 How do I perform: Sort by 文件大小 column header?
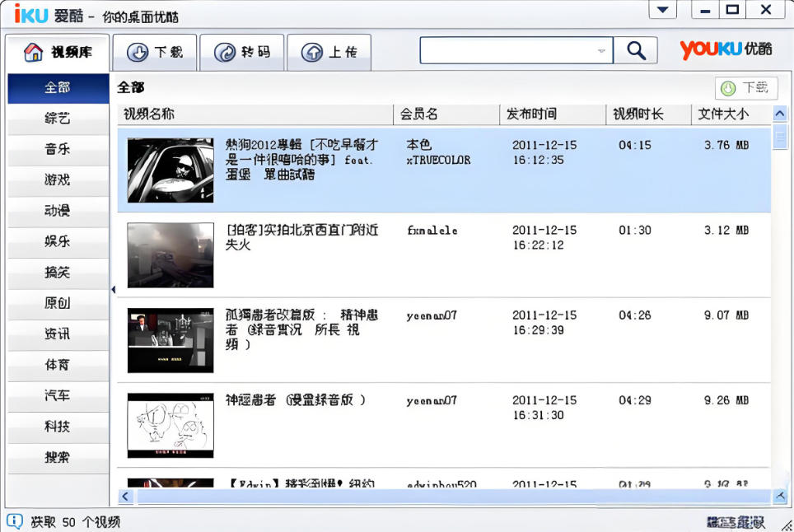731,114
